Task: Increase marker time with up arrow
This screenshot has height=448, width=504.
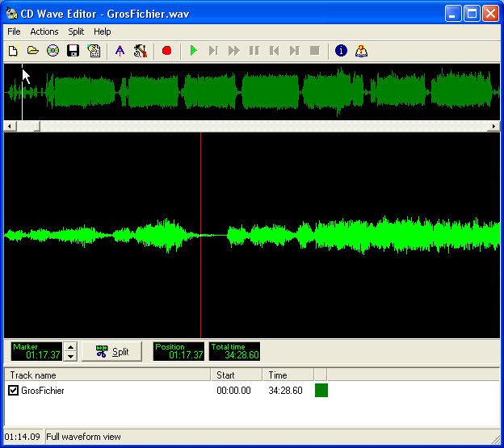Action: [70, 347]
